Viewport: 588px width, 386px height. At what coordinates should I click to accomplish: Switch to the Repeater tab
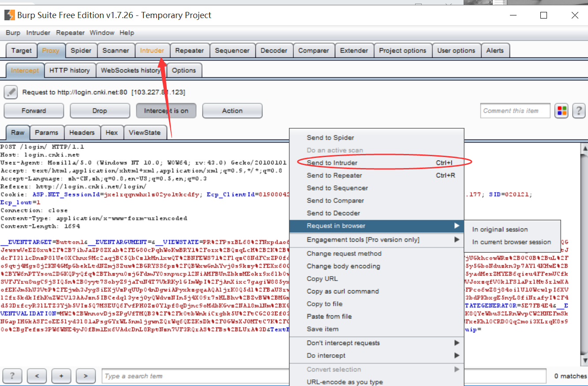(190, 50)
